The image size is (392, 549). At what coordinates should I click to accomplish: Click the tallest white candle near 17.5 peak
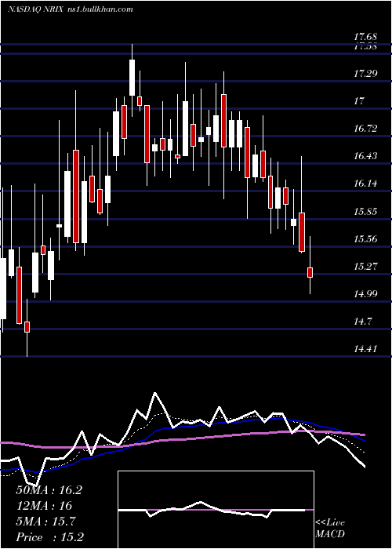click(132, 78)
